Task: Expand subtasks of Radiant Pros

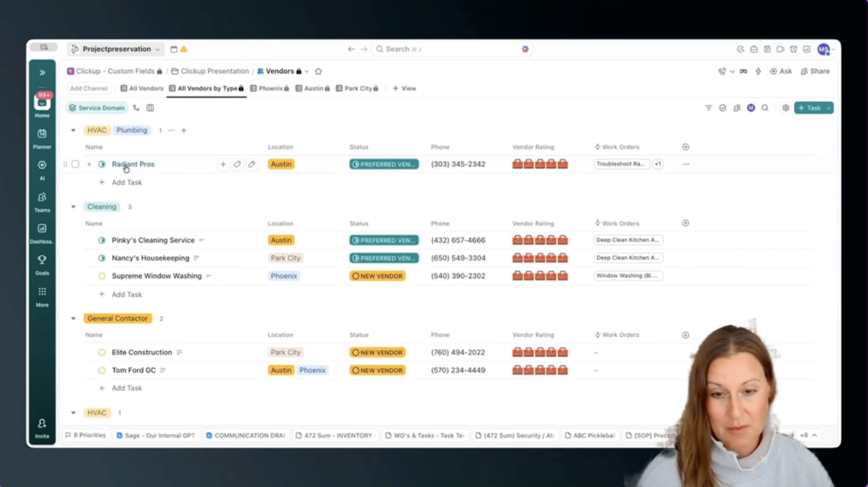Action: (89, 164)
